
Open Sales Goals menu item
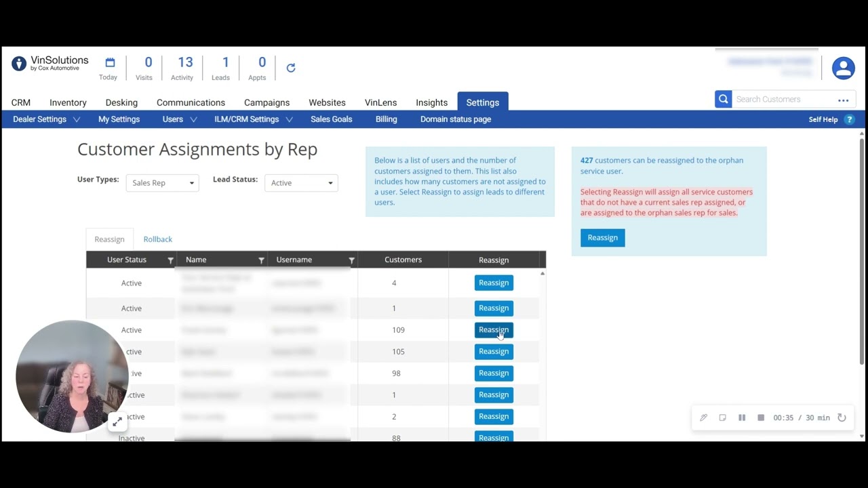point(331,119)
